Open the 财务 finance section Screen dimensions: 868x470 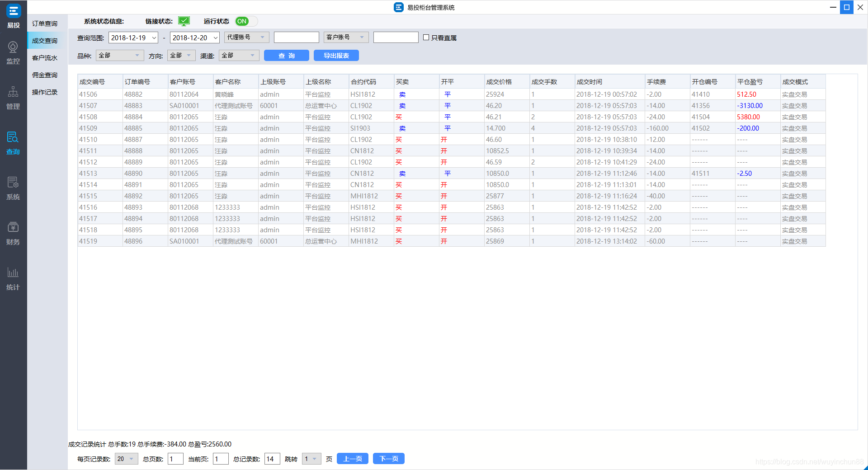tap(13, 234)
